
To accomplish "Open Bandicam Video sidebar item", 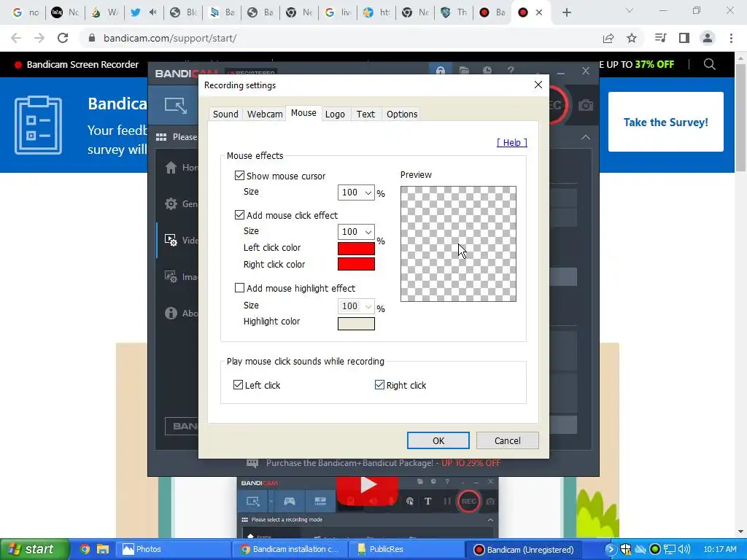I will (x=181, y=241).
